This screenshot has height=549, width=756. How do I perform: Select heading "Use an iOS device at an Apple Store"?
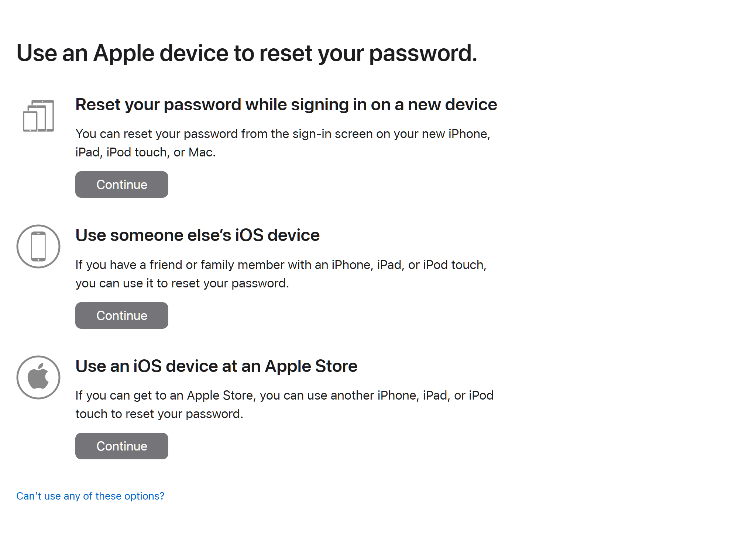pos(216,366)
